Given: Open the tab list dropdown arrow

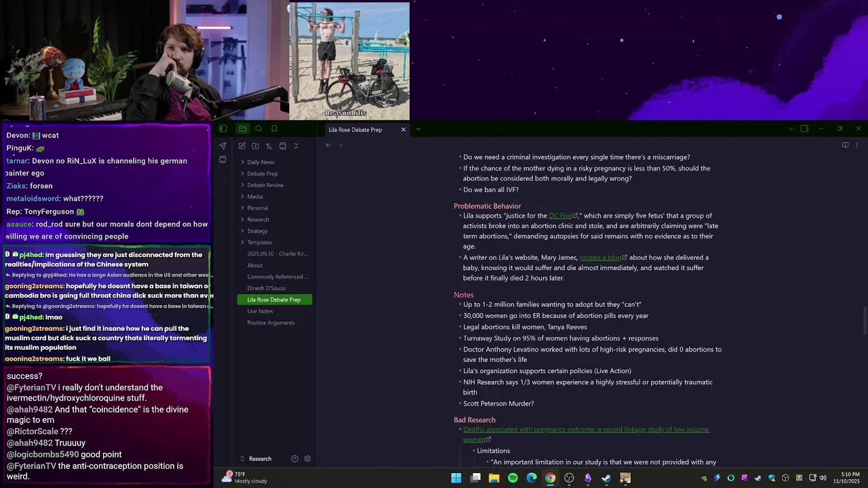Looking at the screenshot, I should 790,129.
